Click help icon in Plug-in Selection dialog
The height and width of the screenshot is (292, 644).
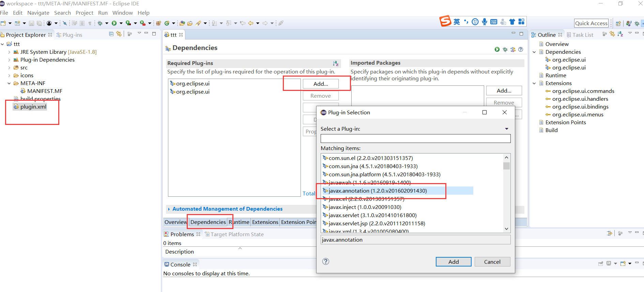326,261
